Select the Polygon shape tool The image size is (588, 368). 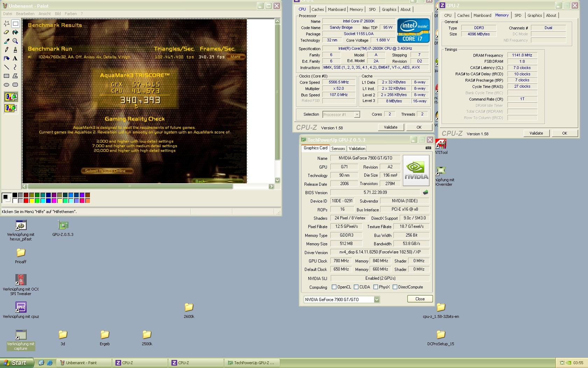click(x=15, y=76)
